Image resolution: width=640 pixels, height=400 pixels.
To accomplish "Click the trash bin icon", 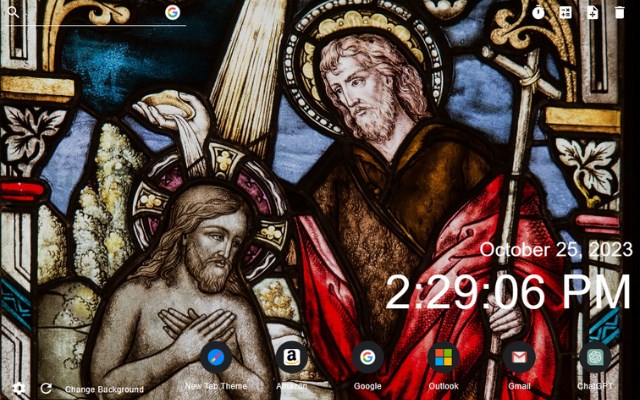I will [x=619, y=13].
